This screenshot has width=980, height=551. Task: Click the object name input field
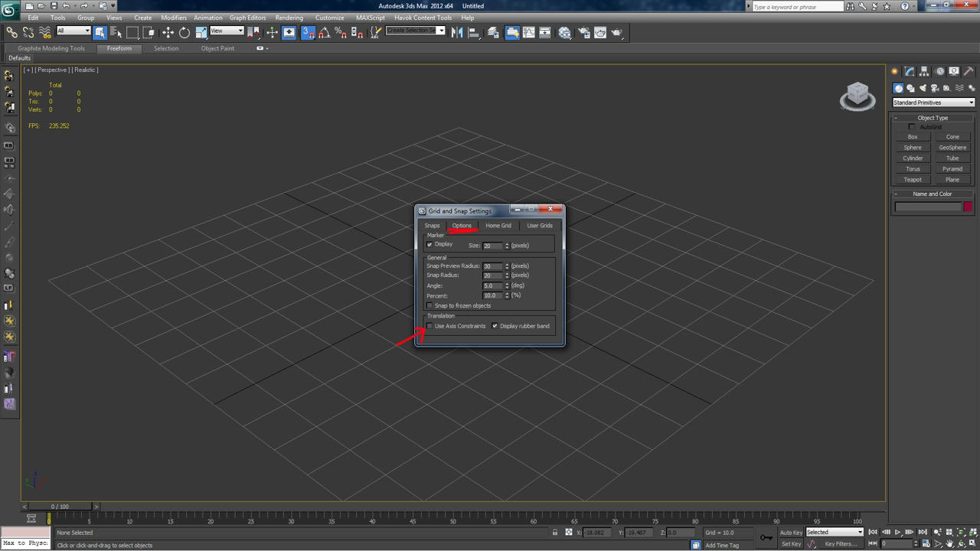(928, 207)
